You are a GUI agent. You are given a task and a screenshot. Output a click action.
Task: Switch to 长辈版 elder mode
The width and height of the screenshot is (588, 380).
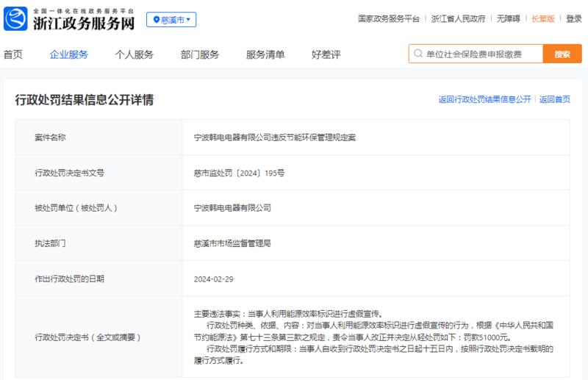pyautogui.click(x=543, y=19)
